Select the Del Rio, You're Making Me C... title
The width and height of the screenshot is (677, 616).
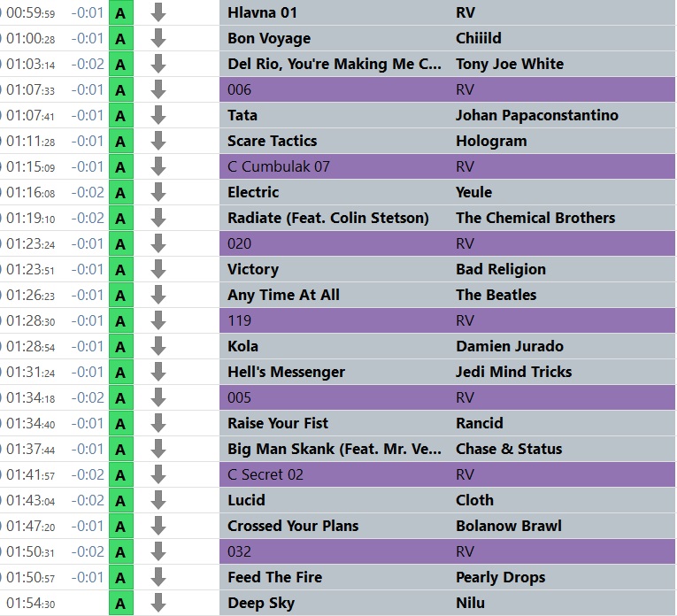[x=335, y=64]
